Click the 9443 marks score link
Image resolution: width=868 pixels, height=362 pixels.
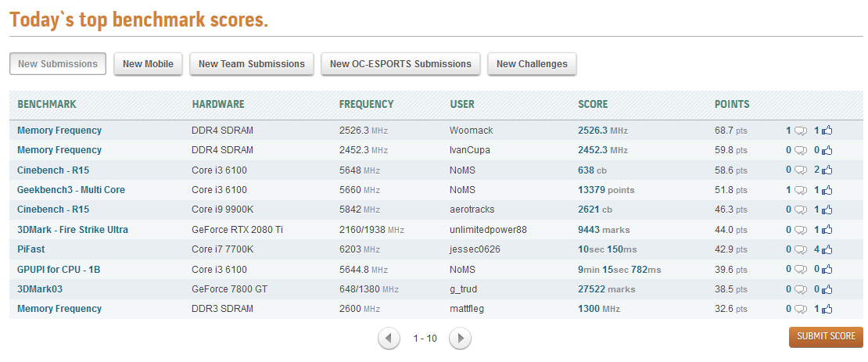(604, 230)
